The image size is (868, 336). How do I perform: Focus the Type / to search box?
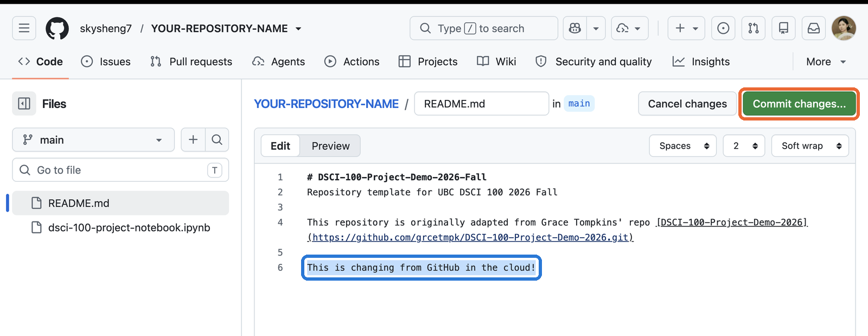point(484,28)
